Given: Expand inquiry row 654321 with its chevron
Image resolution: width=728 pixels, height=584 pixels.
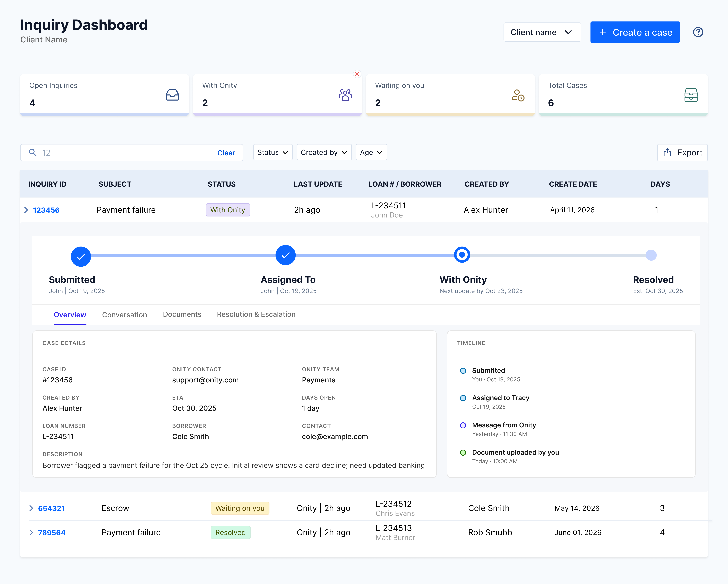Looking at the screenshot, I should click(31, 508).
